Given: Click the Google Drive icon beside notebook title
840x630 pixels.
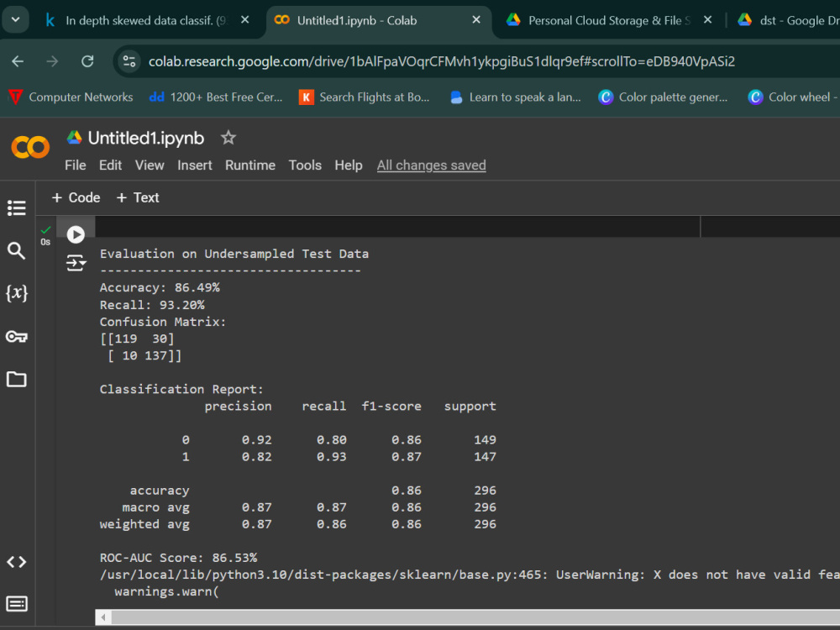Looking at the screenshot, I should pyautogui.click(x=74, y=138).
